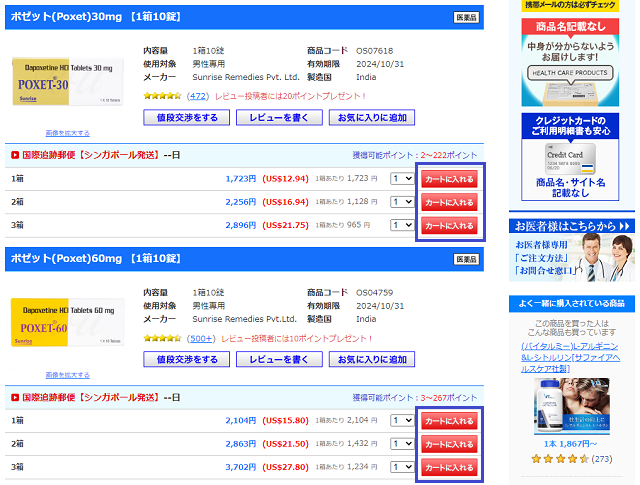This screenshot has width=640, height=485.
Task: Open the 500+ reviews link
Action: click(200, 338)
